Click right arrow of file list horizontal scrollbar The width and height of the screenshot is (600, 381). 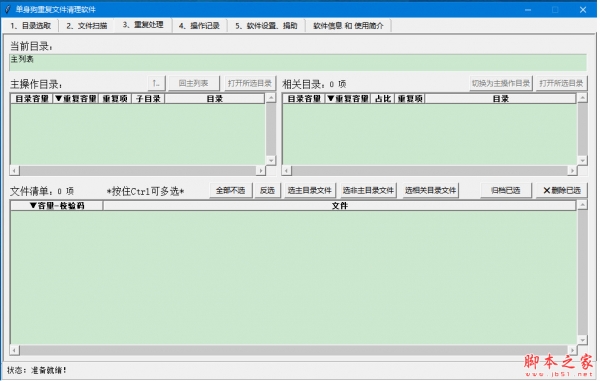572,350
